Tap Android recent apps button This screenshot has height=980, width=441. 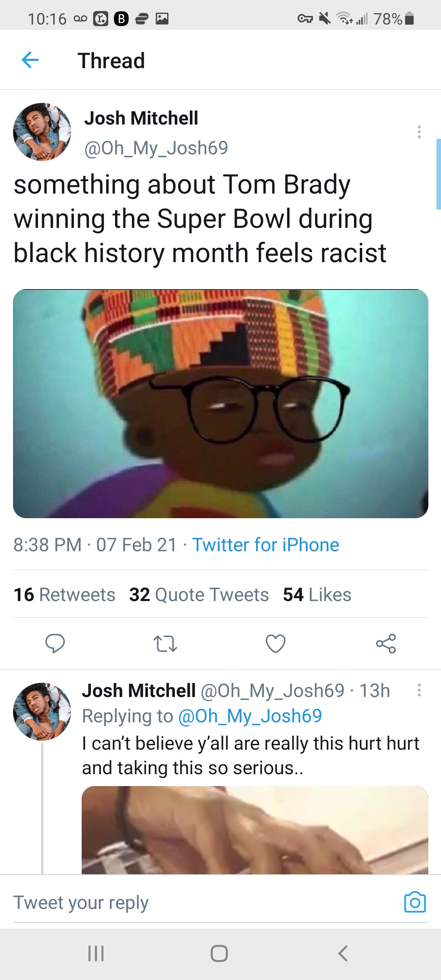pyautogui.click(x=96, y=953)
